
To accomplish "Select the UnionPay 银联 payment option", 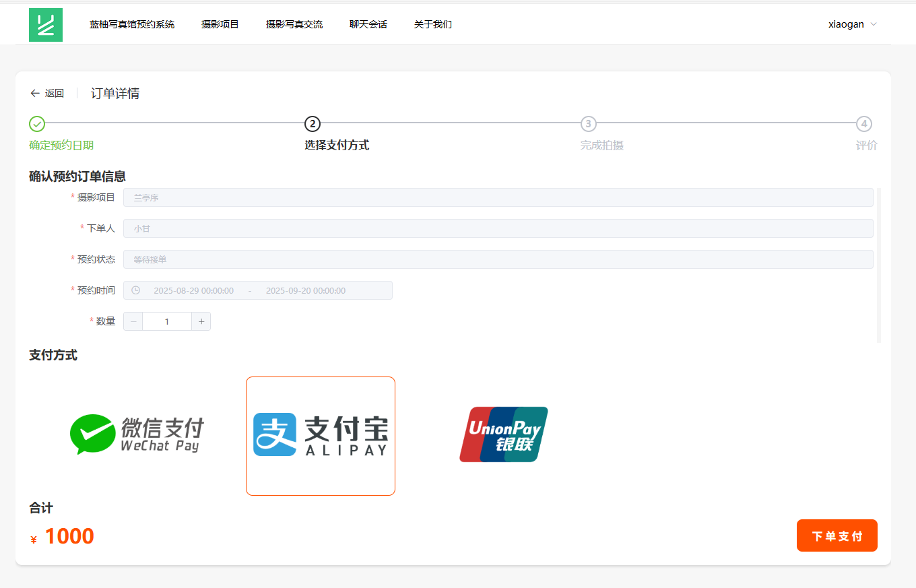I will [504, 434].
